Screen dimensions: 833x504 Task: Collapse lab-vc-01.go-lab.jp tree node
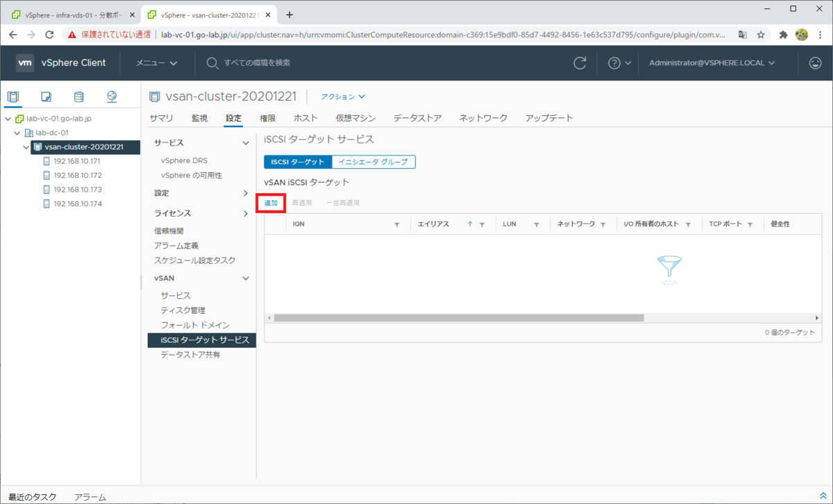(8, 119)
